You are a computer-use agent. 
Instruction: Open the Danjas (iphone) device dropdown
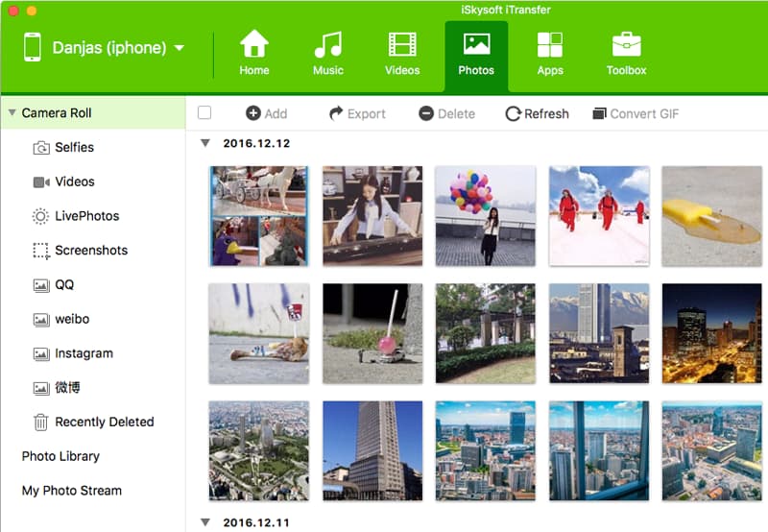(180, 47)
